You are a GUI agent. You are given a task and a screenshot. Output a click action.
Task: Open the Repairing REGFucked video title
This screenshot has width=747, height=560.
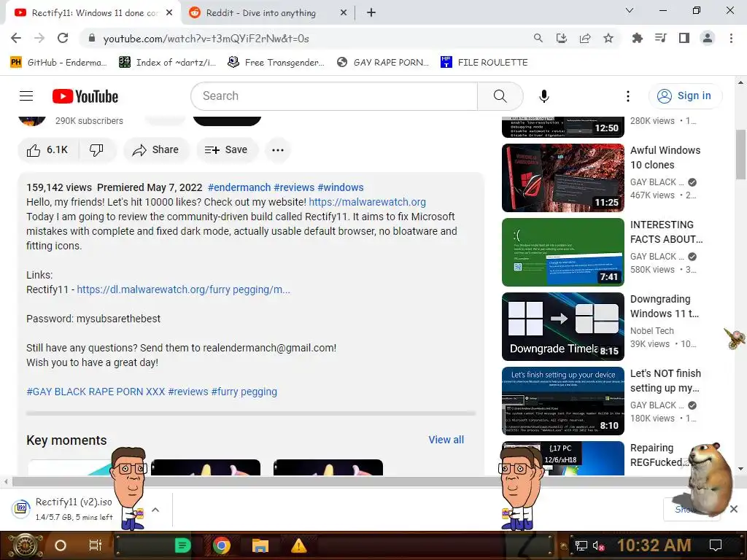[659, 455]
